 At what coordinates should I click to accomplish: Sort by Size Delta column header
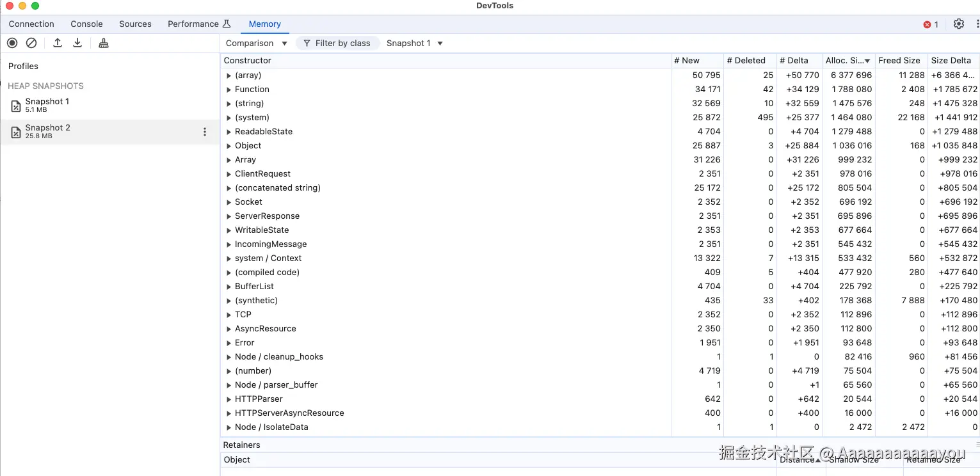pyautogui.click(x=954, y=60)
